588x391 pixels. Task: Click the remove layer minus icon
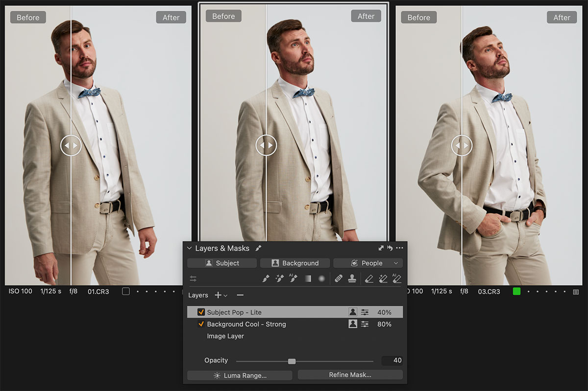(240, 295)
